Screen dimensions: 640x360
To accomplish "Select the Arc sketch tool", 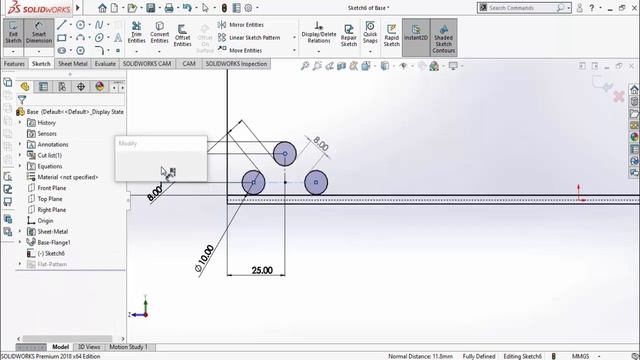I will (x=80, y=38).
